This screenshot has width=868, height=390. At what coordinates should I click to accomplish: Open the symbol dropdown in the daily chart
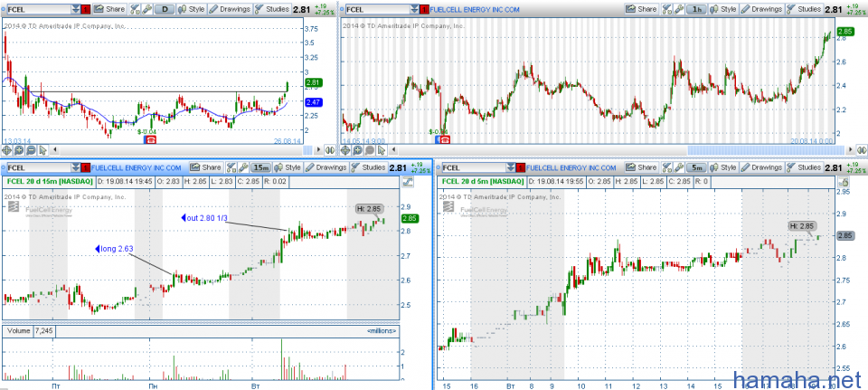[75, 9]
